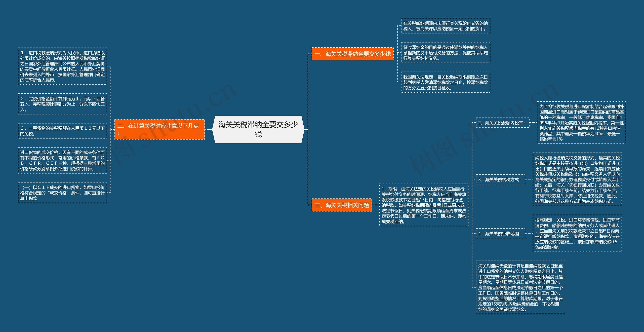Select orange node 二、在计算关税时应注意以下几点
Image resolution: width=644 pixels, height=332 pixels.
tap(159, 129)
